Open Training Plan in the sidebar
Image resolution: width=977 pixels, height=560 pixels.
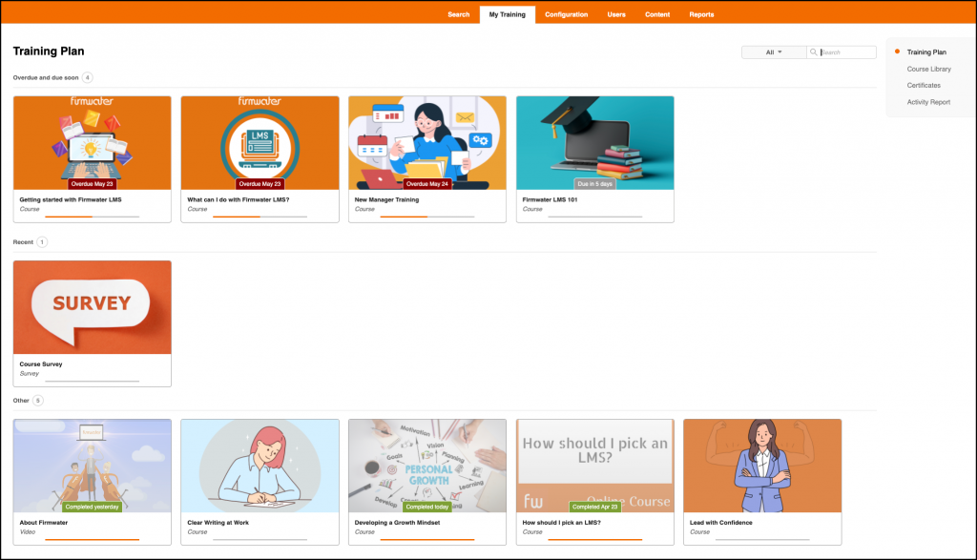click(x=926, y=52)
